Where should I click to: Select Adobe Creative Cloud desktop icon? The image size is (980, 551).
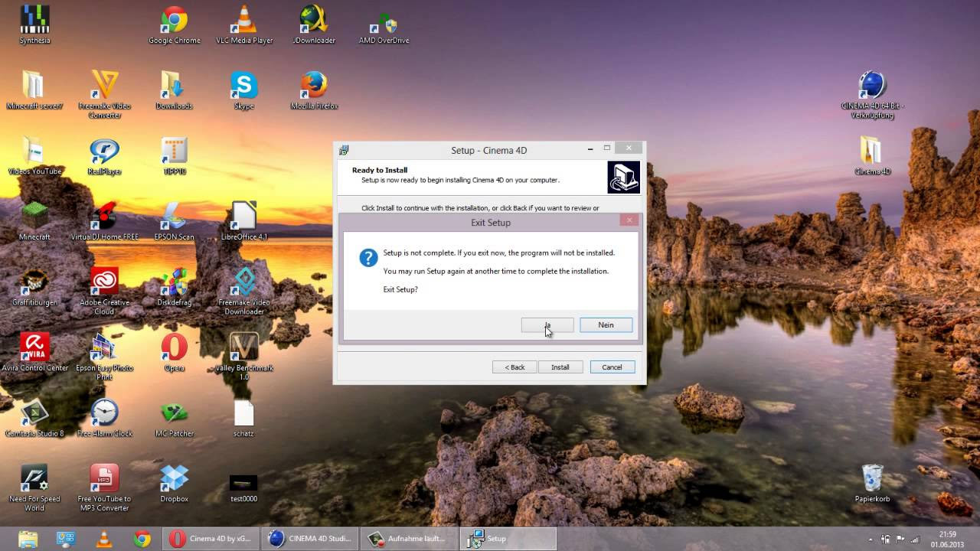click(105, 292)
